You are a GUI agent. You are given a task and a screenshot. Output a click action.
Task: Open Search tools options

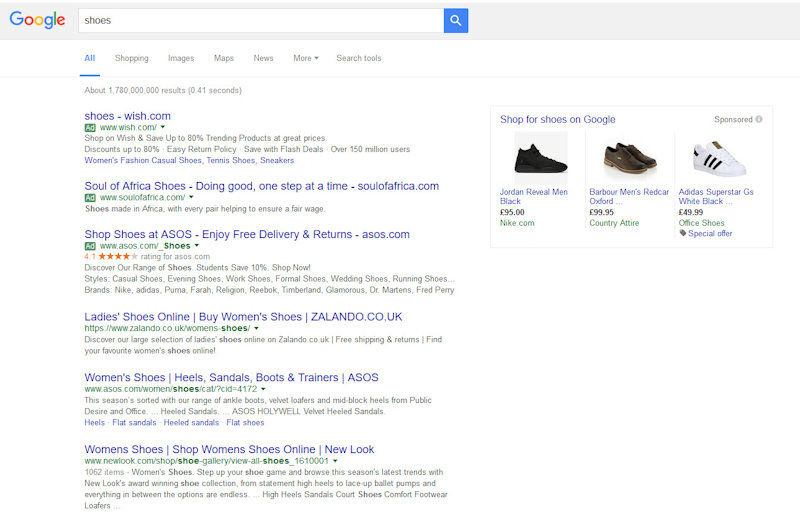point(359,58)
